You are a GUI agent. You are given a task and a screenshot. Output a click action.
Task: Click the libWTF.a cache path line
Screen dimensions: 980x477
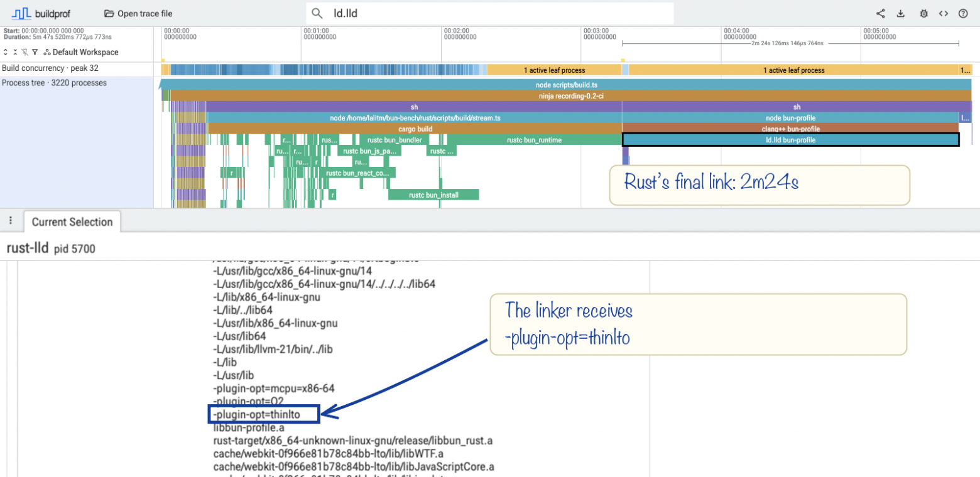pyautogui.click(x=329, y=454)
